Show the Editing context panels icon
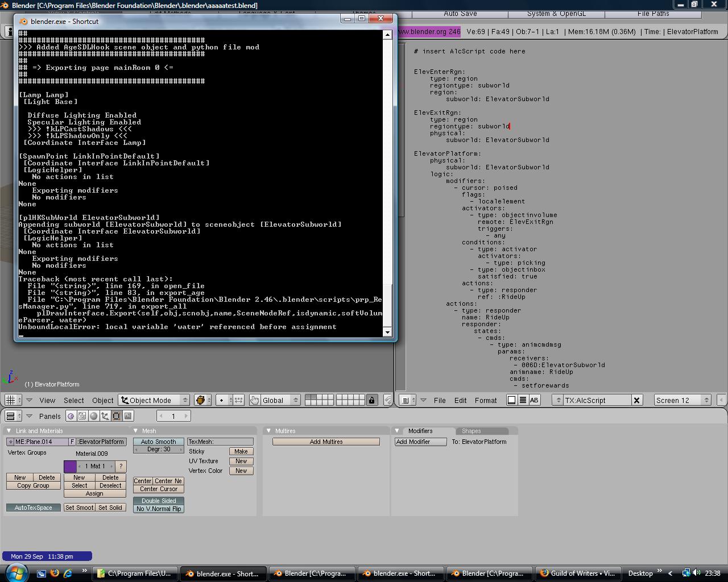The image size is (728, 582). click(117, 416)
